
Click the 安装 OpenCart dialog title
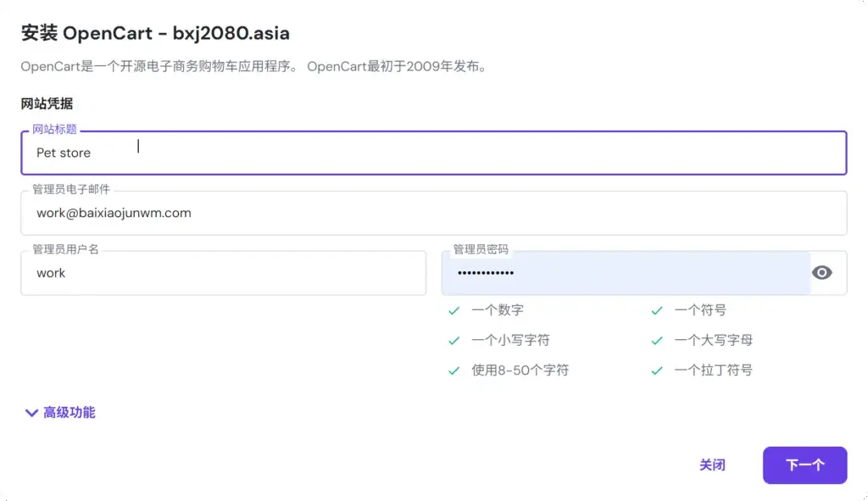tap(155, 34)
